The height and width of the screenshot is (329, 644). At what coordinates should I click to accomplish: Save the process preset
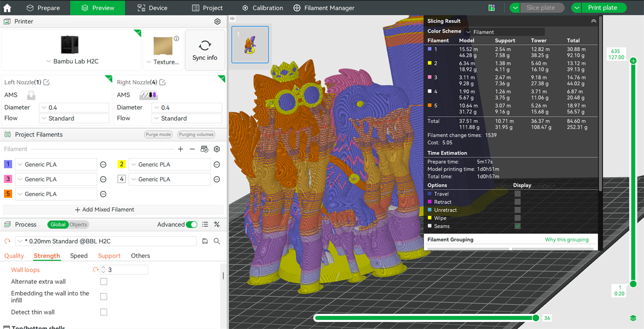tap(205, 241)
